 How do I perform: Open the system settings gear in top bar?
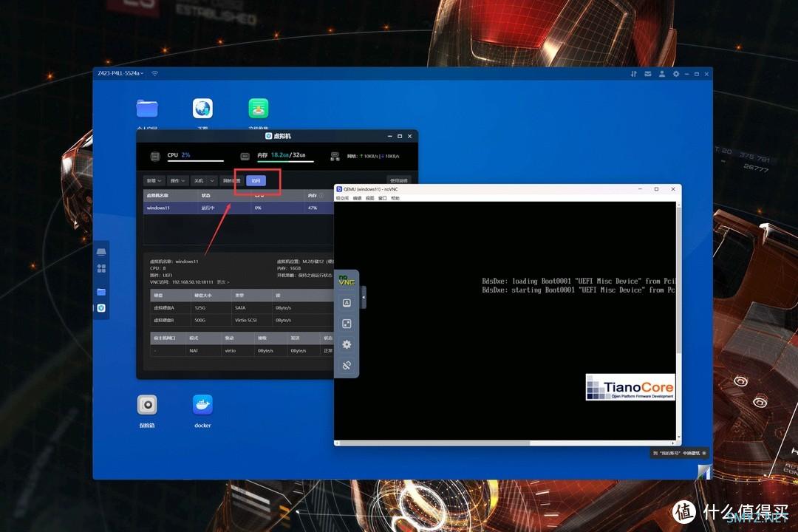click(676, 74)
